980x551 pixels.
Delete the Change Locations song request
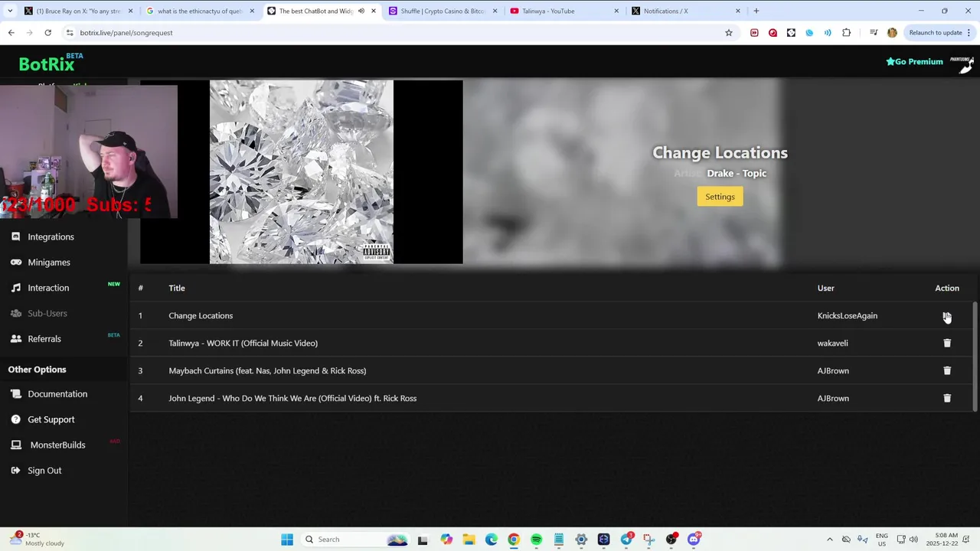pyautogui.click(x=947, y=315)
